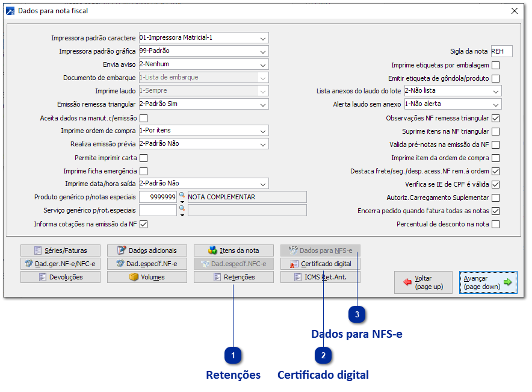The width and height of the screenshot is (532, 392).
Task: Enable Autoriz.Carregamento Suplementar checkbox
Action: [x=495, y=198]
